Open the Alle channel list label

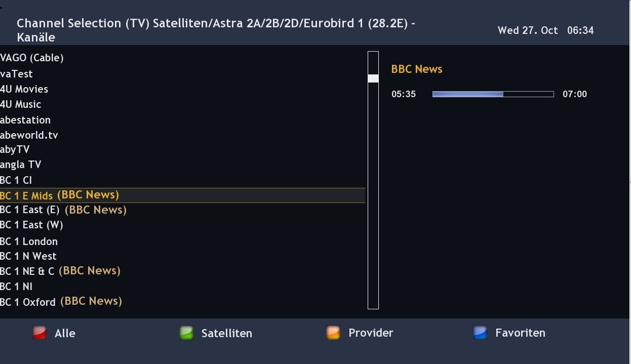tap(65, 333)
